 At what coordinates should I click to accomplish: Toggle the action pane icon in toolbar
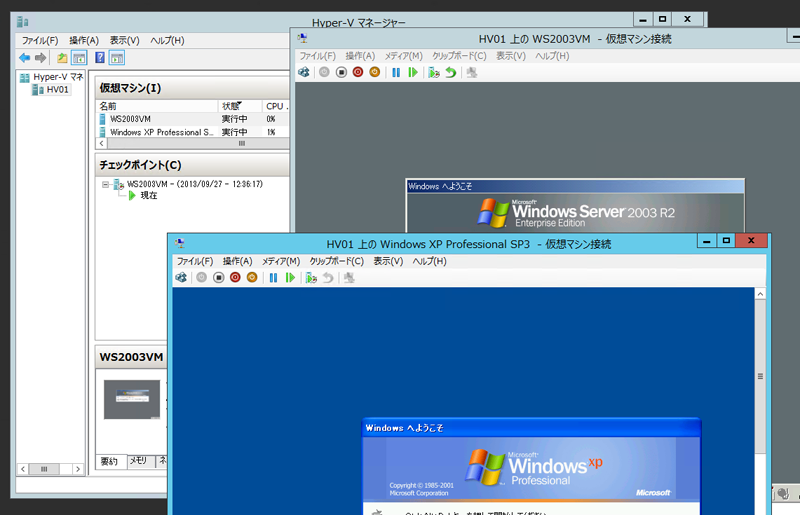[117, 58]
